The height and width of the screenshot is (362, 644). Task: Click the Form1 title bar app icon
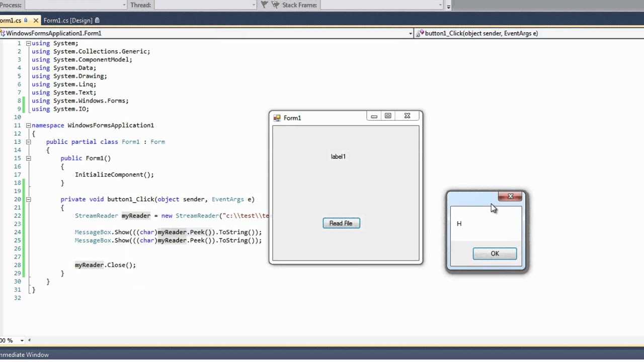tap(277, 118)
